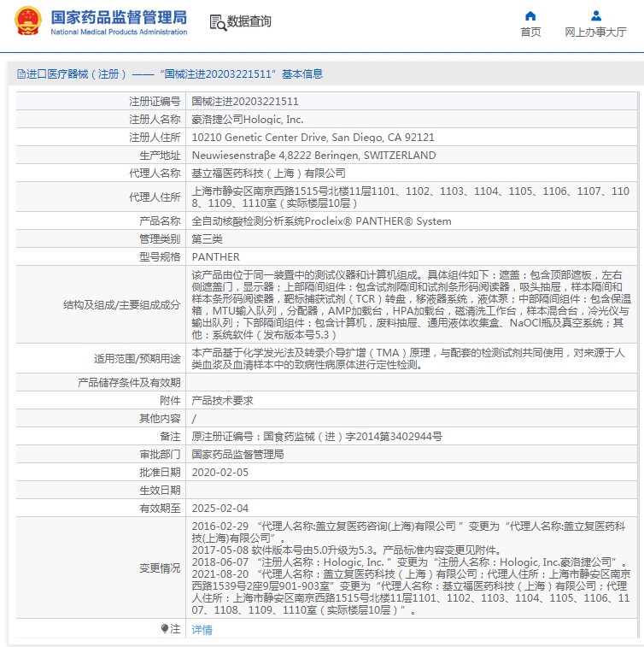
Task: Click the 代理人名称 row label
Action: [x=155, y=174]
